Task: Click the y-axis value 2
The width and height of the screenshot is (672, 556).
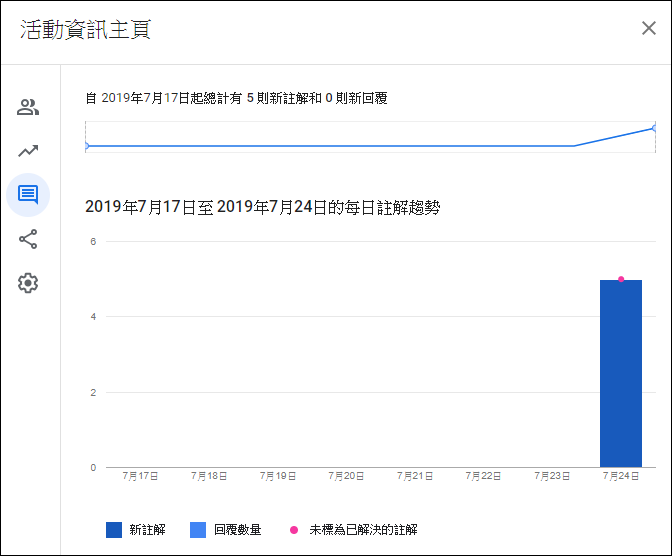Action: tap(93, 393)
